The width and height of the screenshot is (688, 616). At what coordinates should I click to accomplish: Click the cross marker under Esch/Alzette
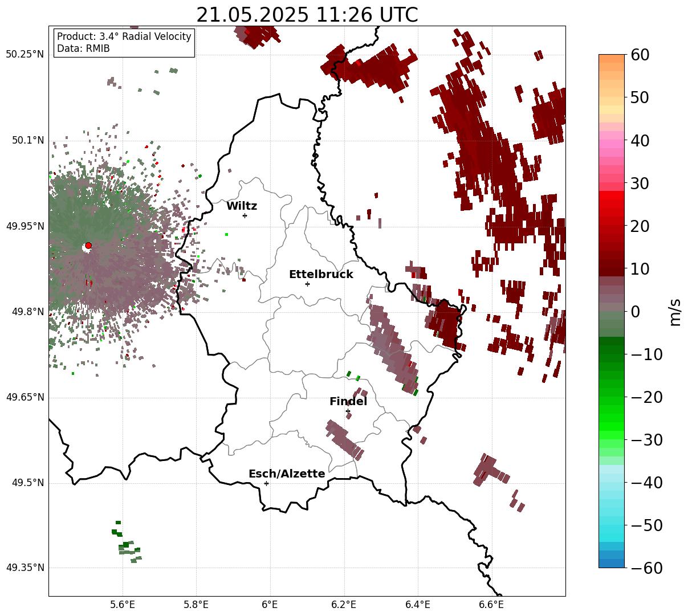[266, 483]
